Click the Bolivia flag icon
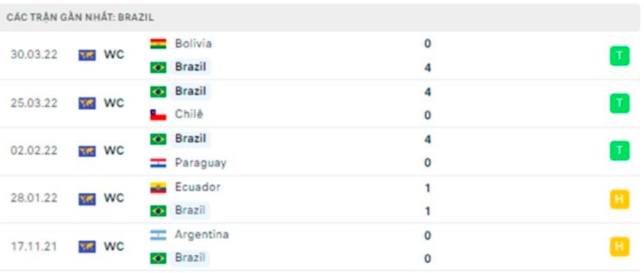The image size is (644, 273). 158,43
